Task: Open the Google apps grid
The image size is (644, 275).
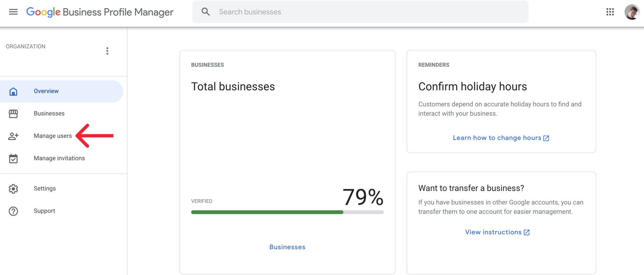Action: (610, 12)
